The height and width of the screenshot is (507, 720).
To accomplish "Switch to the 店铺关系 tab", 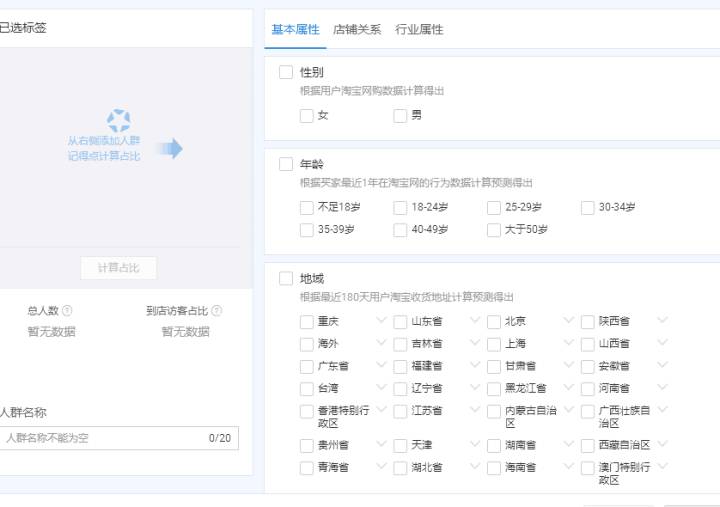I will pyautogui.click(x=357, y=29).
